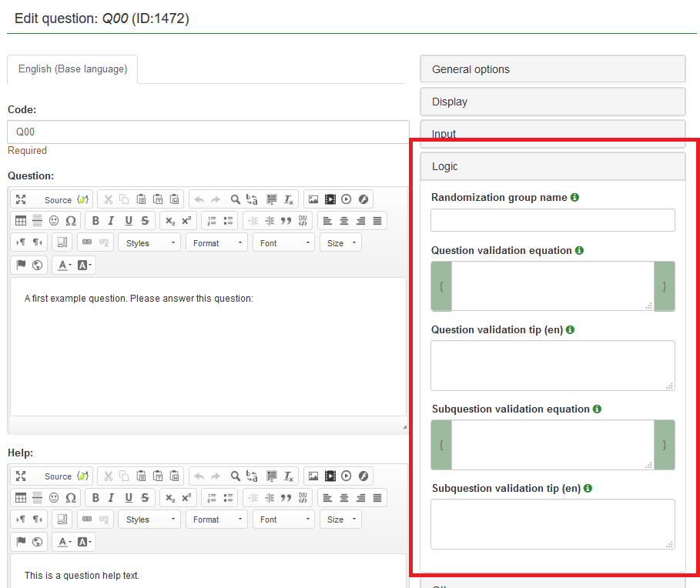Select English (Base language) tab
700x588 pixels.
[x=72, y=69]
